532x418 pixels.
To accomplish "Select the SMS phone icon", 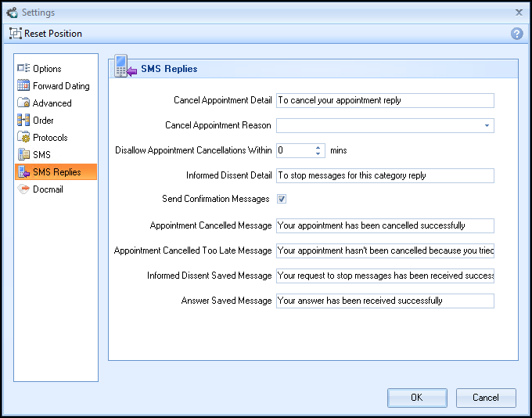I will click(23, 155).
